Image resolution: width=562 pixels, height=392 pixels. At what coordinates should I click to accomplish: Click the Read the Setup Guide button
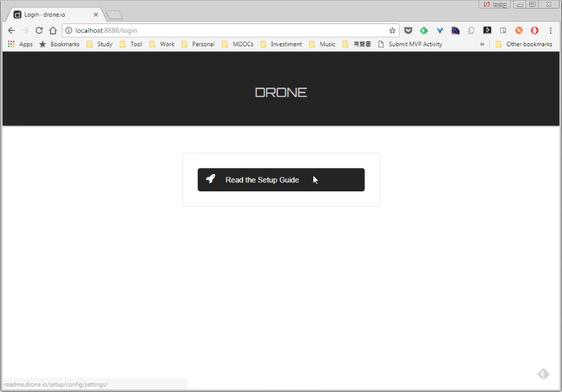pyautogui.click(x=281, y=180)
